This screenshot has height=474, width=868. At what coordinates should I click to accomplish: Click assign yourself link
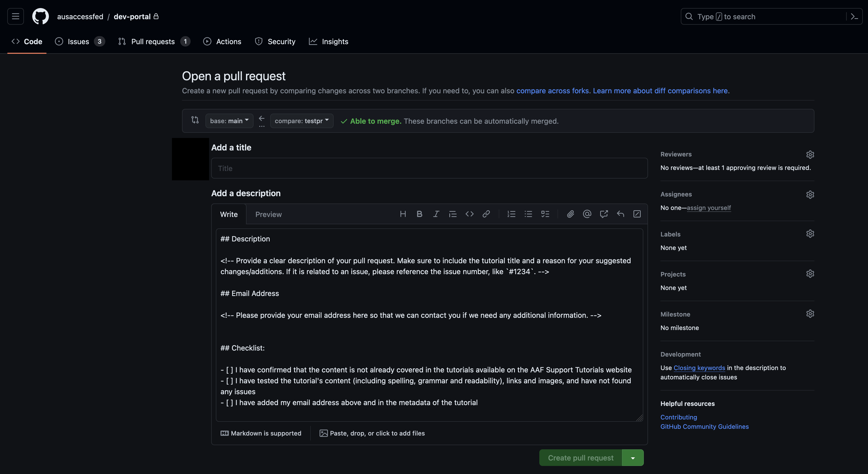709,208
